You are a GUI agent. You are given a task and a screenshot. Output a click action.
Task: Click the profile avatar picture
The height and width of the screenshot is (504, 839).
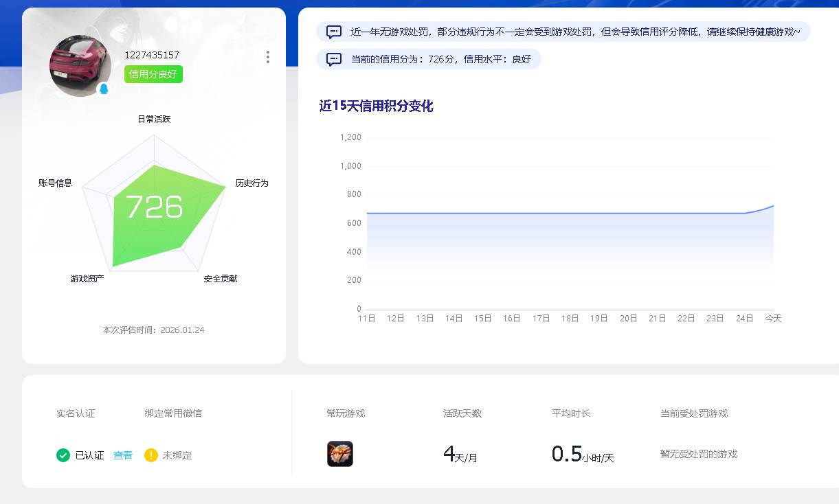(x=80, y=65)
